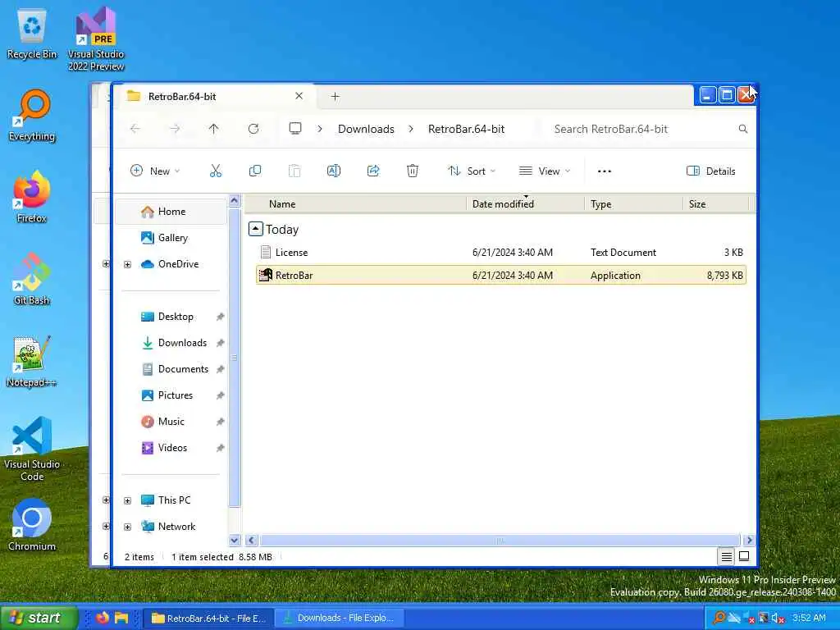The width and height of the screenshot is (840, 630).
Task: Click the Search RetroBar.64-bit field
Action: pos(648,129)
